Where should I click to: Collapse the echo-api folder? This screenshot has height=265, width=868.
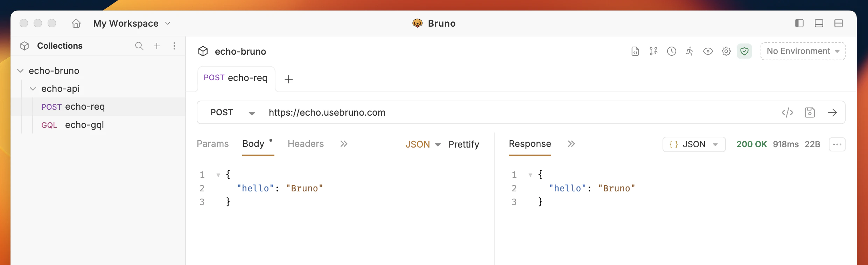coord(33,89)
